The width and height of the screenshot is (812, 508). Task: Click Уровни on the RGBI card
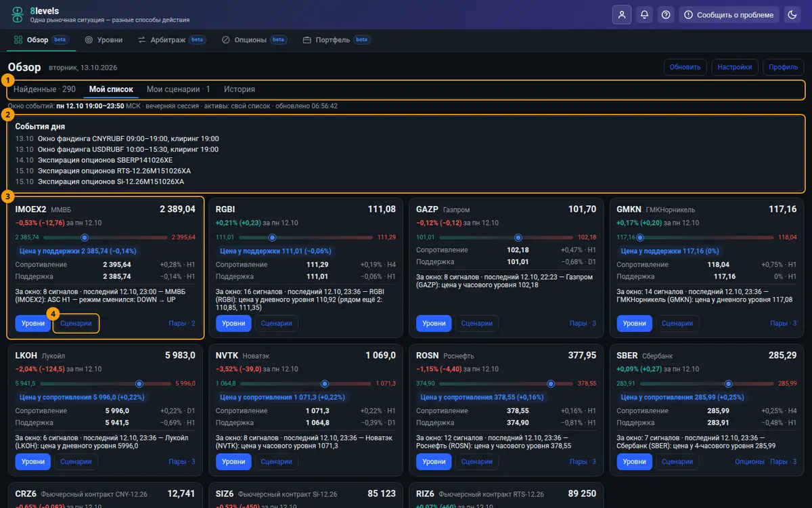[x=233, y=324]
